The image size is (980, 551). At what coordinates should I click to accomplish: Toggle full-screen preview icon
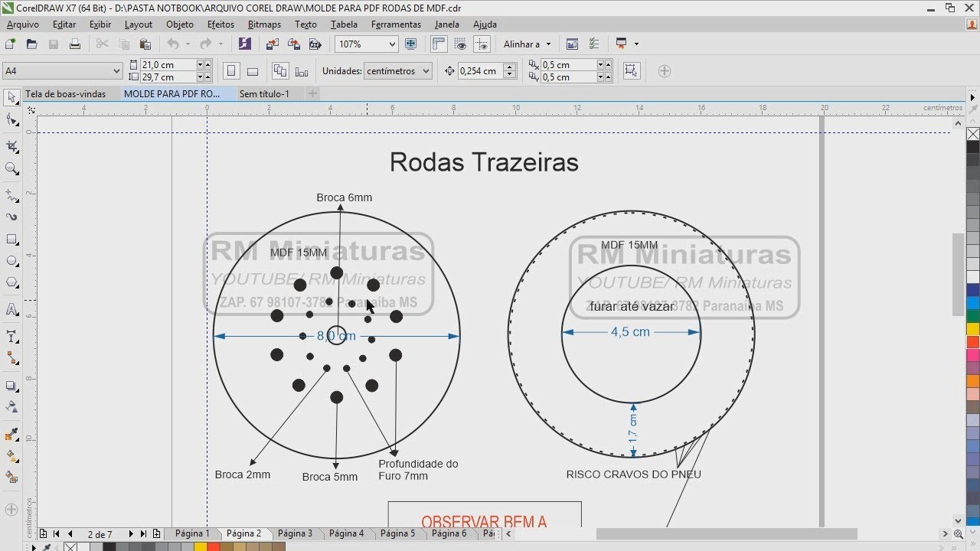pos(410,44)
